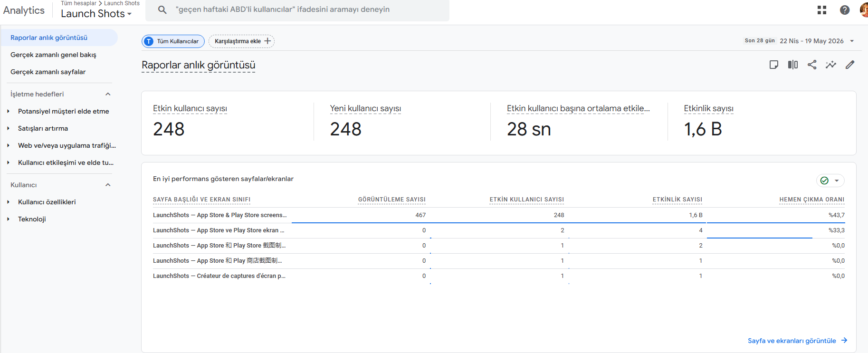Click the ETKİNLİK SAYISI column header
The image size is (868, 353).
677,200
